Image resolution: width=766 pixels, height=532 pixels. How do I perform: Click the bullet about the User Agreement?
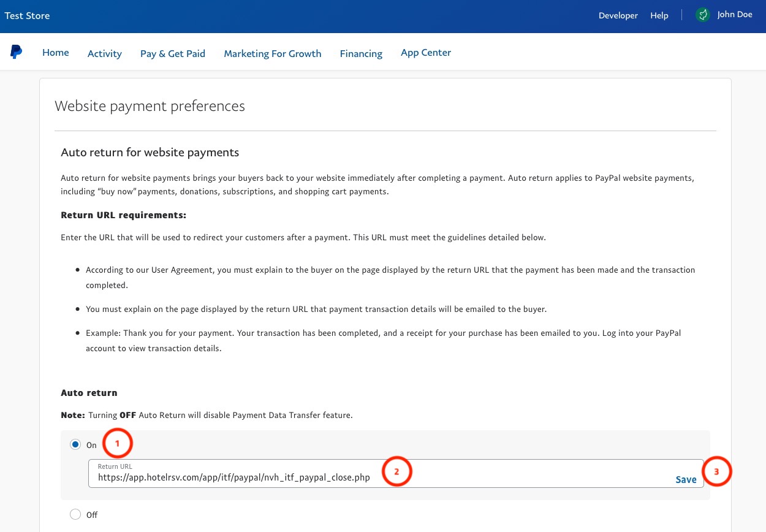click(x=390, y=277)
